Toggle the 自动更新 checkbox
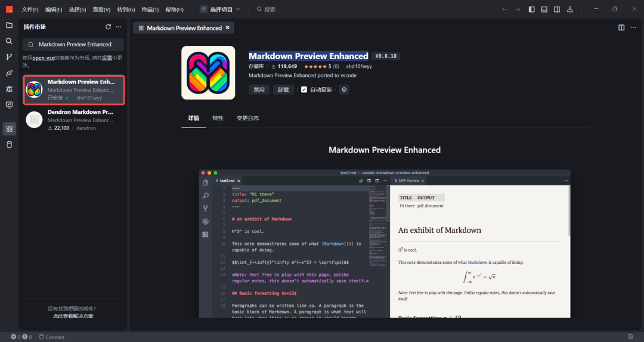The height and width of the screenshot is (342, 644). point(304,89)
